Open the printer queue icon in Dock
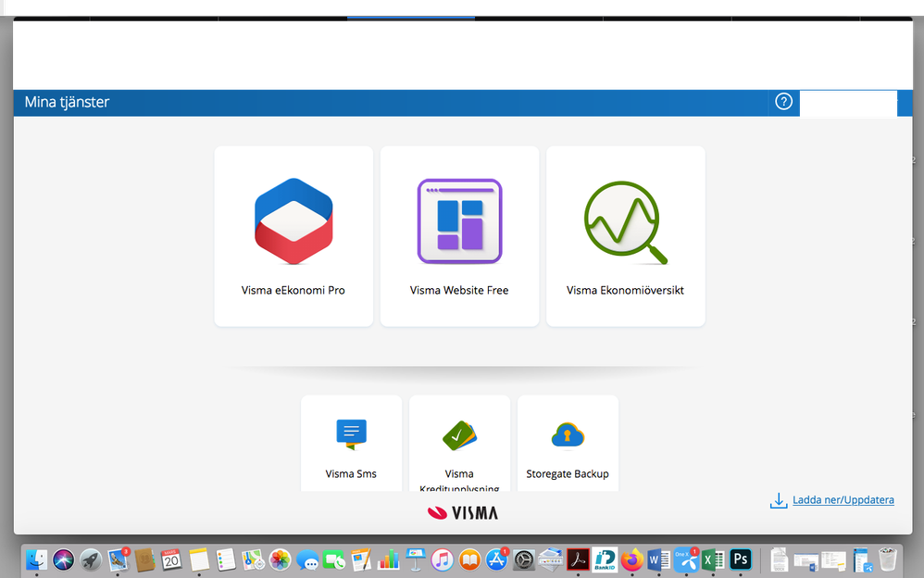Image resolution: width=924 pixels, height=578 pixels. pos(550,559)
